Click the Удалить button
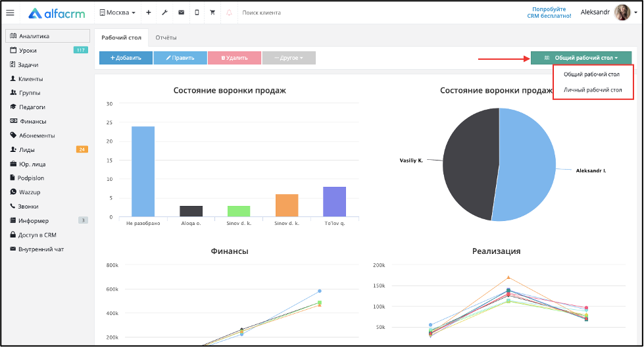The width and height of the screenshot is (644, 348). click(x=235, y=58)
